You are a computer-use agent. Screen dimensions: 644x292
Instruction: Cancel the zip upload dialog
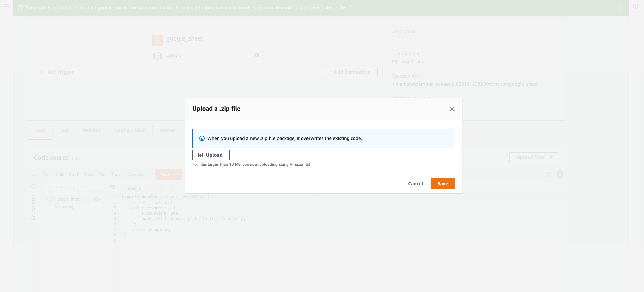[x=415, y=184]
